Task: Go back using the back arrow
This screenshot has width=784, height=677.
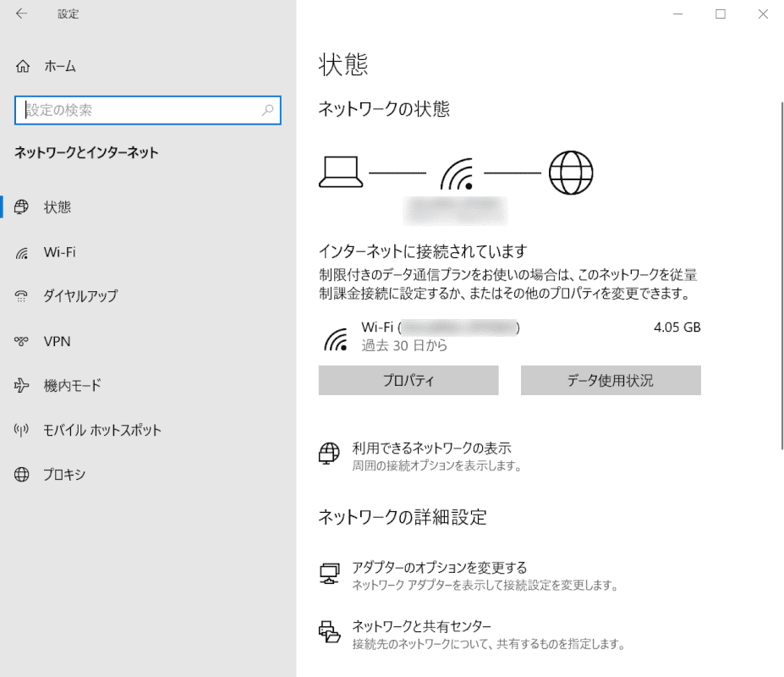Action: point(21,14)
